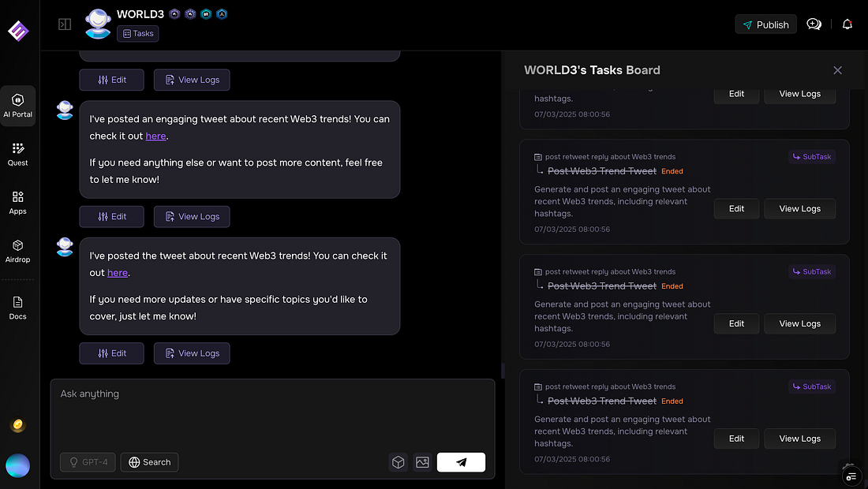Open the bottom-right task list widget
Viewport: 868px width, 489px height.
tap(851, 476)
